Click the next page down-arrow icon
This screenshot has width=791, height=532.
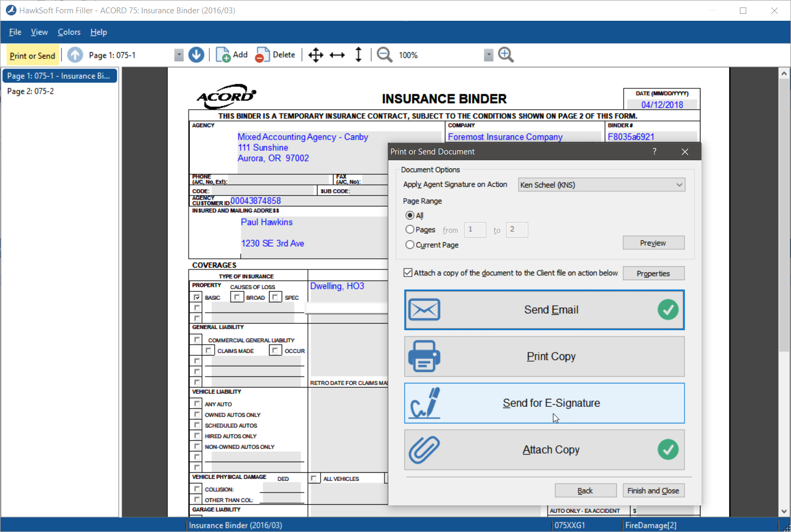click(x=196, y=55)
